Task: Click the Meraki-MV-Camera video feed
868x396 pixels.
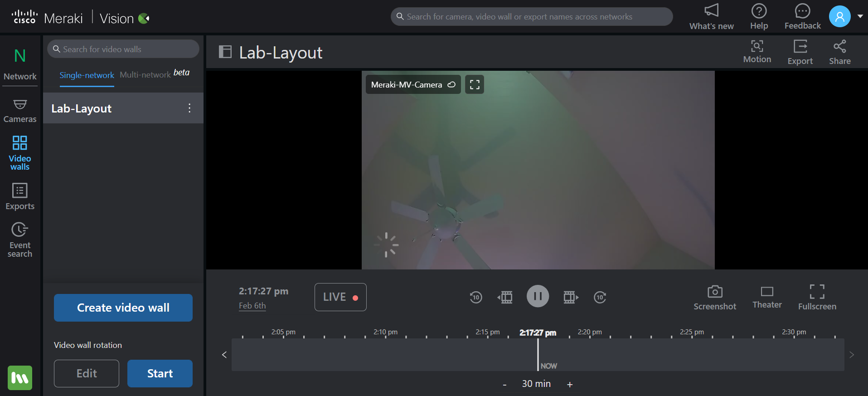Action: [x=538, y=170]
